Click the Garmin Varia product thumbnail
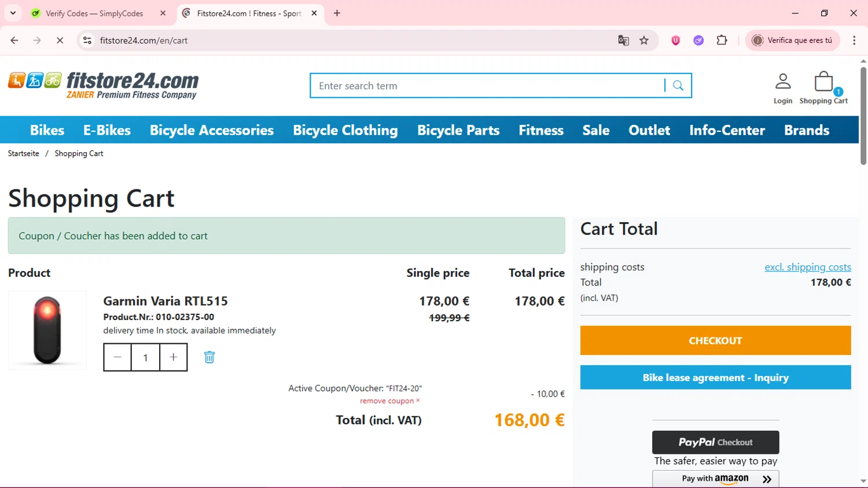 47,330
